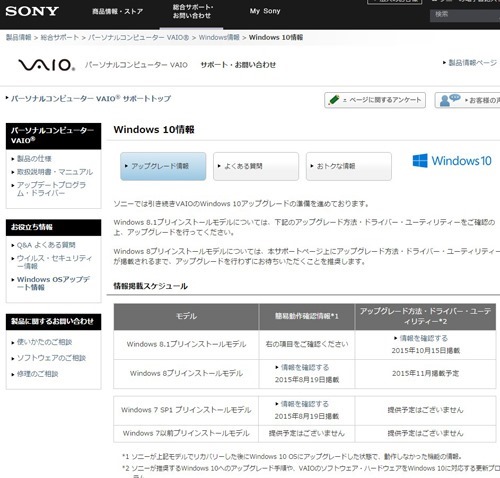Click 2015年11月掲載予定 cell
The image size is (500, 478).
pos(425,373)
